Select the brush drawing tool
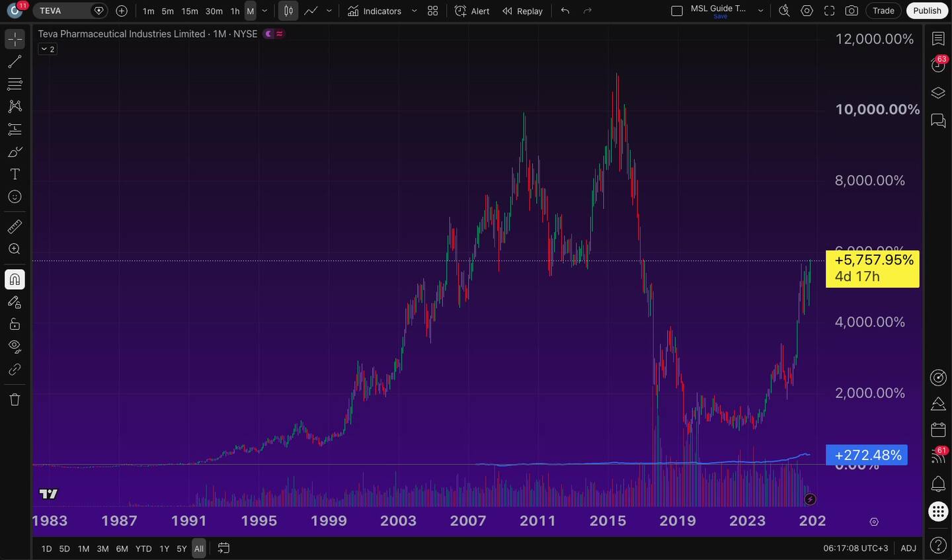 pos(15,151)
